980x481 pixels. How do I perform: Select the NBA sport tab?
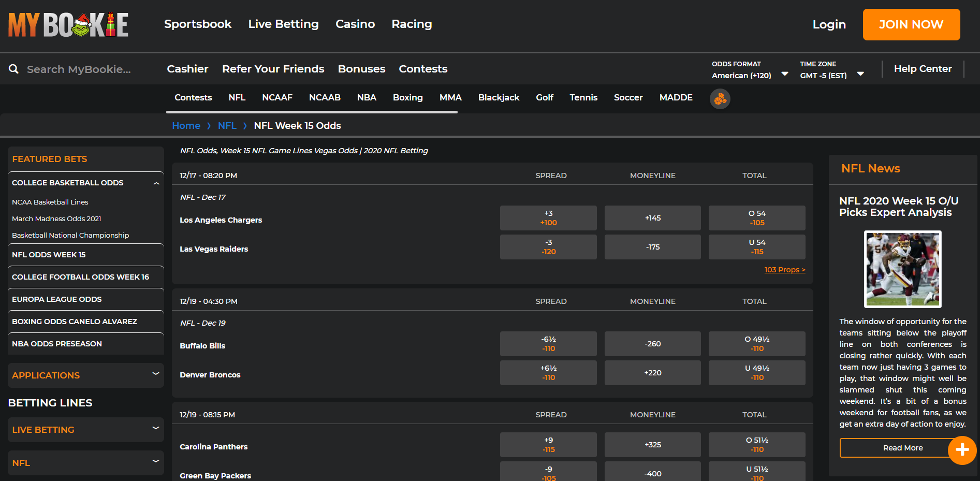click(x=367, y=97)
